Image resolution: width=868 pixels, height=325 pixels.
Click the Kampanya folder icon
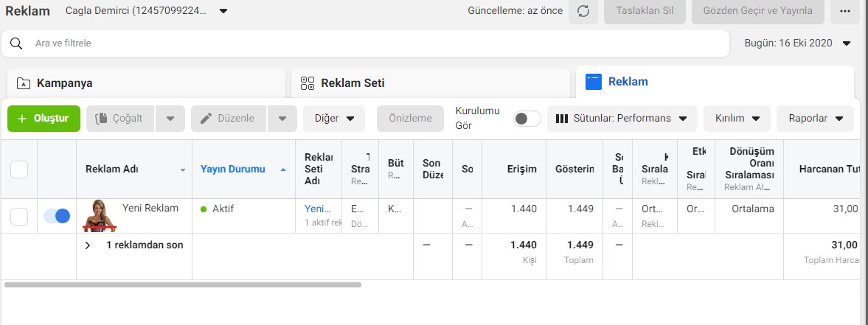pos(24,83)
